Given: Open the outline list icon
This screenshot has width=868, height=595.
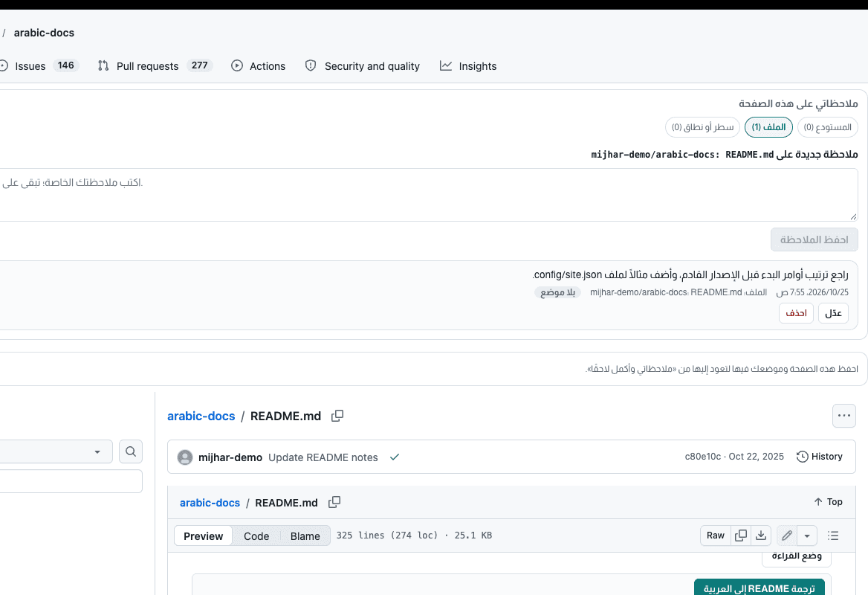Looking at the screenshot, I should (833, 535).
